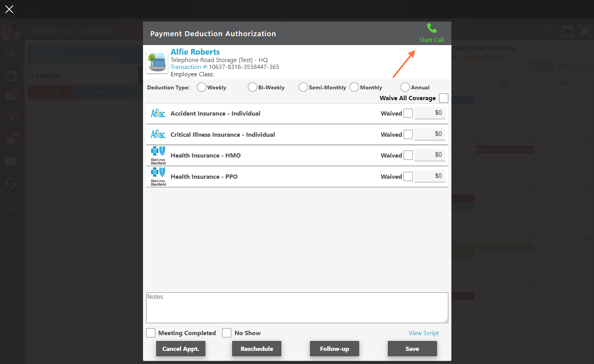Viewport: 594px width, 364px height.
Task: Click the book icon in the sidebar
Action: [11, 162]
